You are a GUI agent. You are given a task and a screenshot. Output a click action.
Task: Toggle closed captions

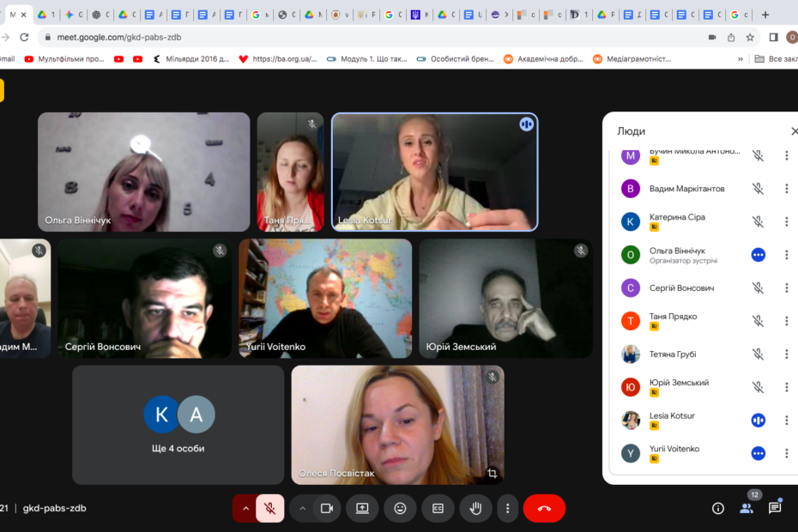point(438,508)
